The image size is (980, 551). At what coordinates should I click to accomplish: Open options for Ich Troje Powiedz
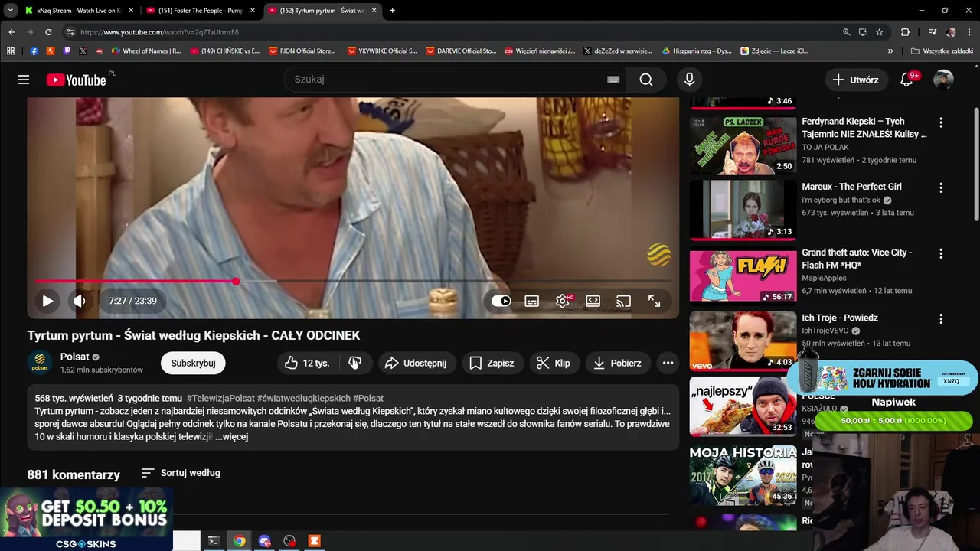(941, 319)
